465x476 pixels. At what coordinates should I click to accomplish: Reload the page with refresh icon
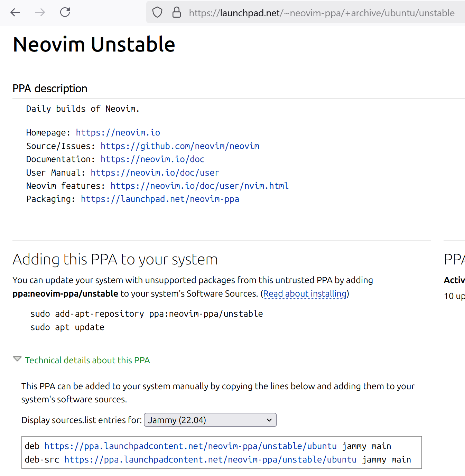[65, 12]
